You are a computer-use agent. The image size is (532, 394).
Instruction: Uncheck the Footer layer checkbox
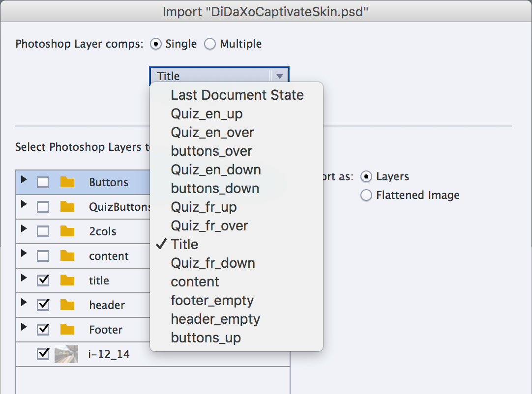pos(43,330)
